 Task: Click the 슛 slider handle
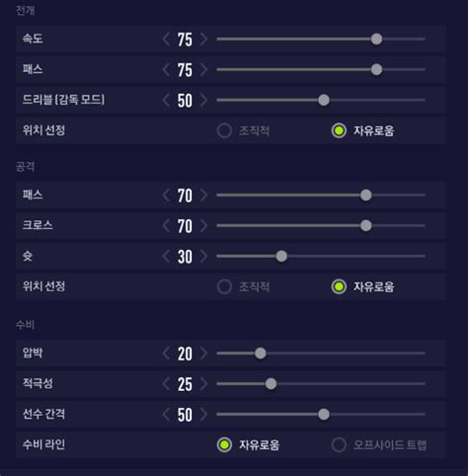coord(281,256)
